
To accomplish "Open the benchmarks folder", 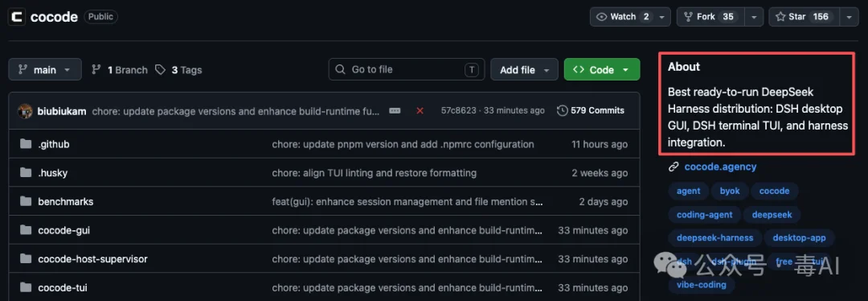I will [66, 202].
